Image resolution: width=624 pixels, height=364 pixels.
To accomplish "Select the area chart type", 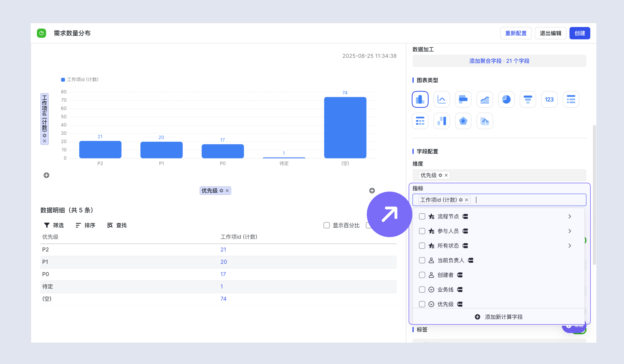I will (485, 99).
